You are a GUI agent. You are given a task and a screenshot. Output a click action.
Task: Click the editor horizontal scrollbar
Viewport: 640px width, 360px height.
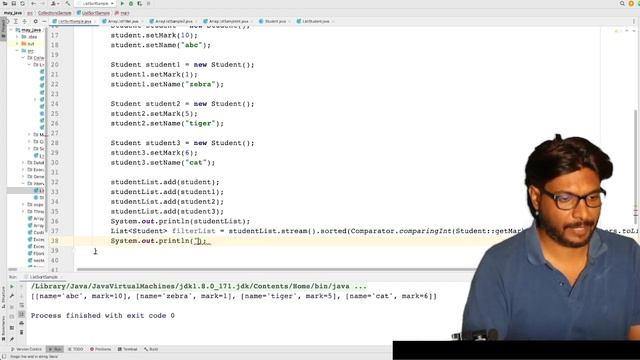tap(276, 269)
